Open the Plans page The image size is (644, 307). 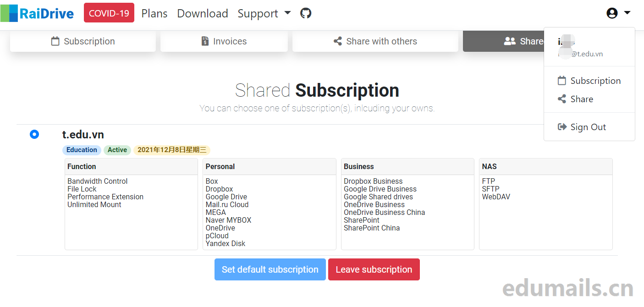pos(154,13)
